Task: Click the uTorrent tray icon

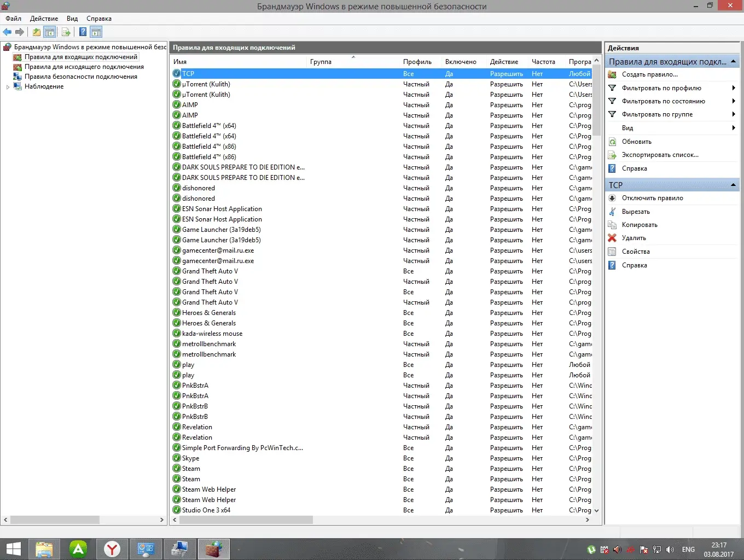Action: pos(591,550)
